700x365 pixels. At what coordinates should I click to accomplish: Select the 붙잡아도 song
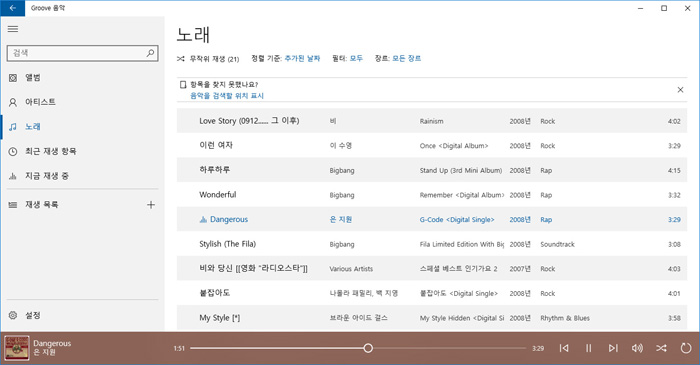[432, 293]
